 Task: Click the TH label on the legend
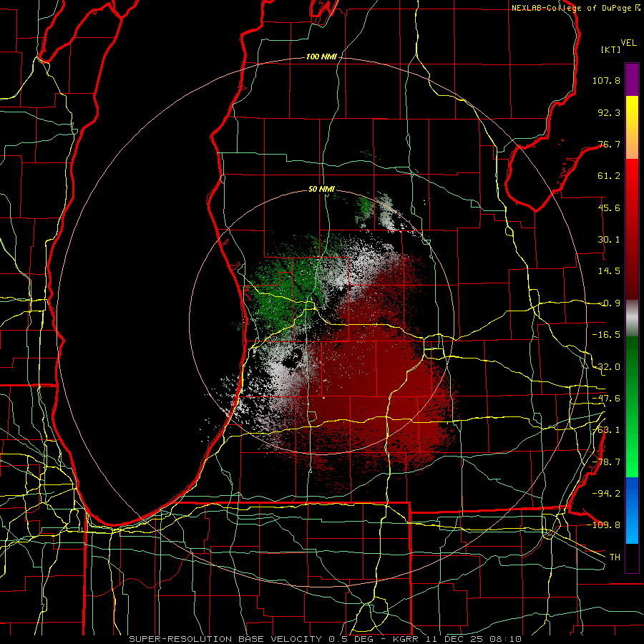(615, 557)
